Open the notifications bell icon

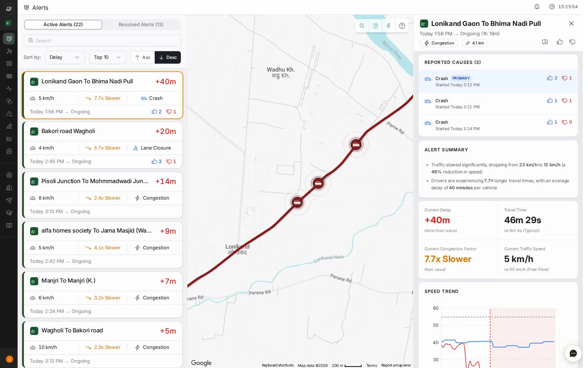(537, 6)
